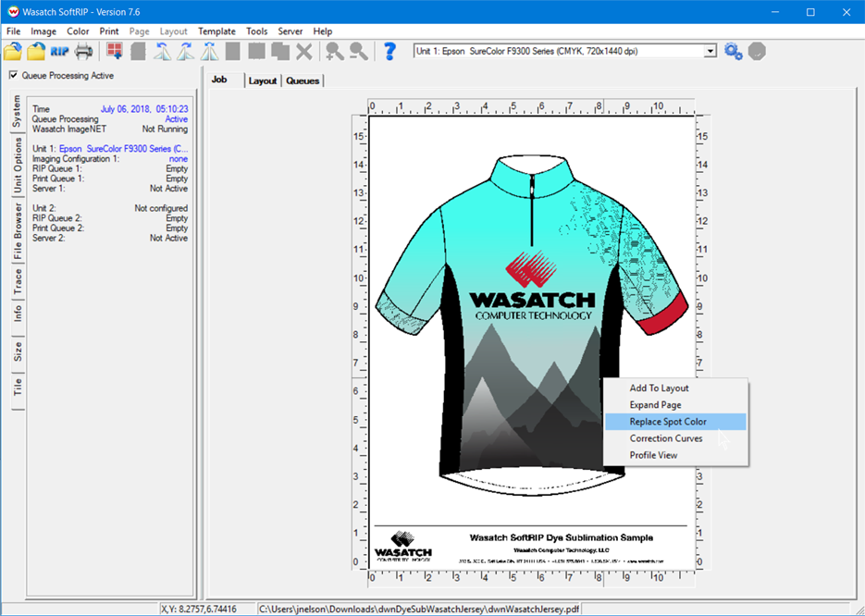
Task: Select the Zoom In magnifier tool
Action: point(332,52)
